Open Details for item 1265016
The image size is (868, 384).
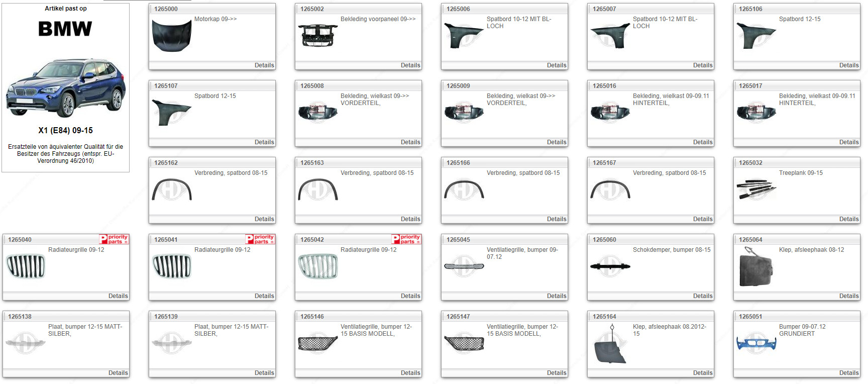(703, 142)
